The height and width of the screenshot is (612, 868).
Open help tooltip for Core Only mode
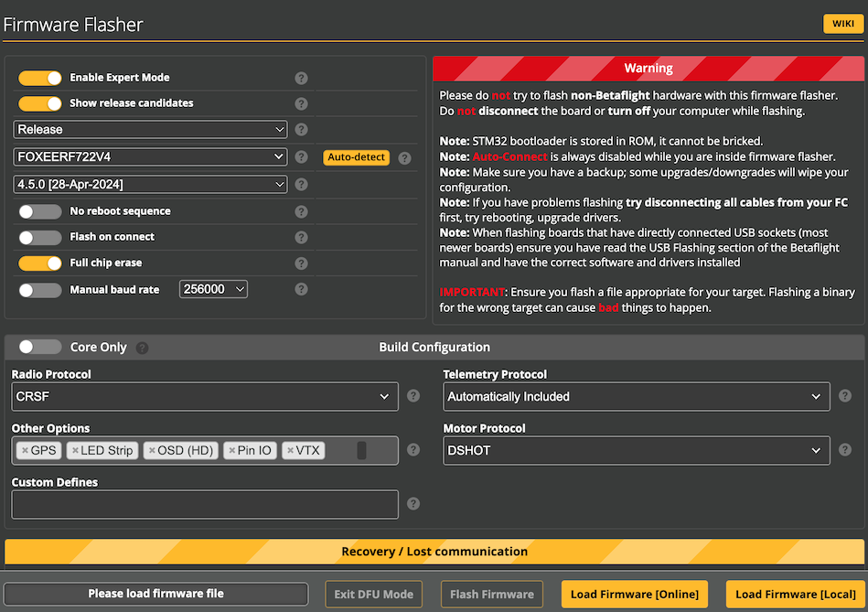click(144, 348)
